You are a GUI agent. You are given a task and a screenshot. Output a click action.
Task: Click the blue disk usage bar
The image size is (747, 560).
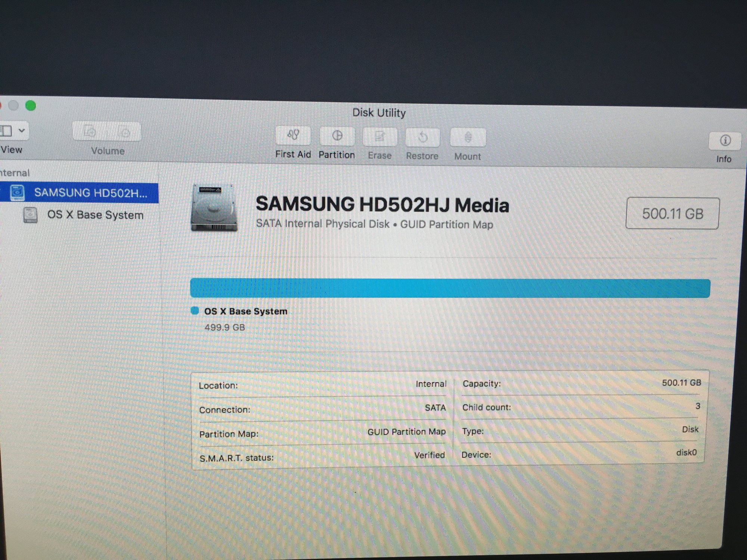[x=450, y=288]
